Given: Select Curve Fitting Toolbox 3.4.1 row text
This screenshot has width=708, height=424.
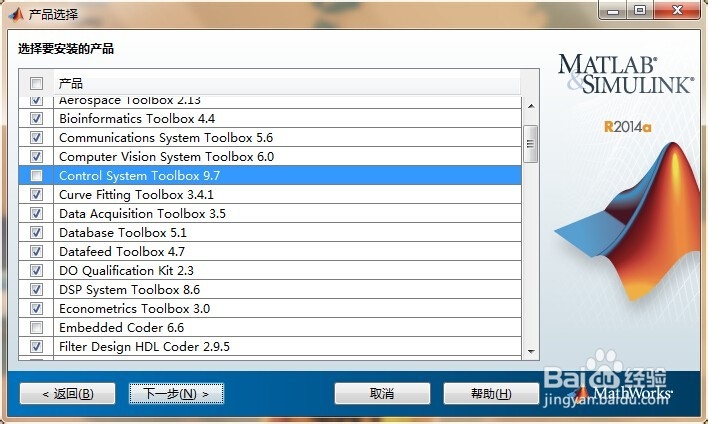Looking at the screenshot, I should point(136,195).
